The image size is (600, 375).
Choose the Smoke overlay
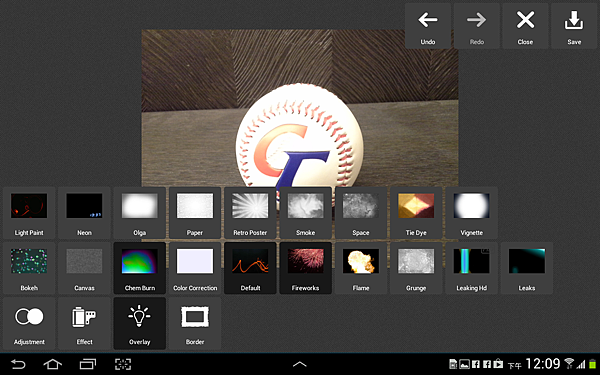click(305, 213)
